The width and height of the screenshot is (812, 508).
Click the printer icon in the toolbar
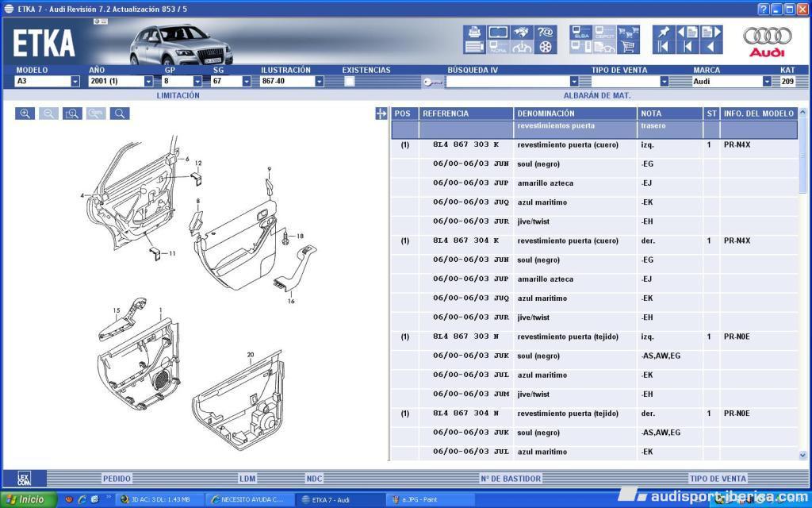click(x=474, y=32)
